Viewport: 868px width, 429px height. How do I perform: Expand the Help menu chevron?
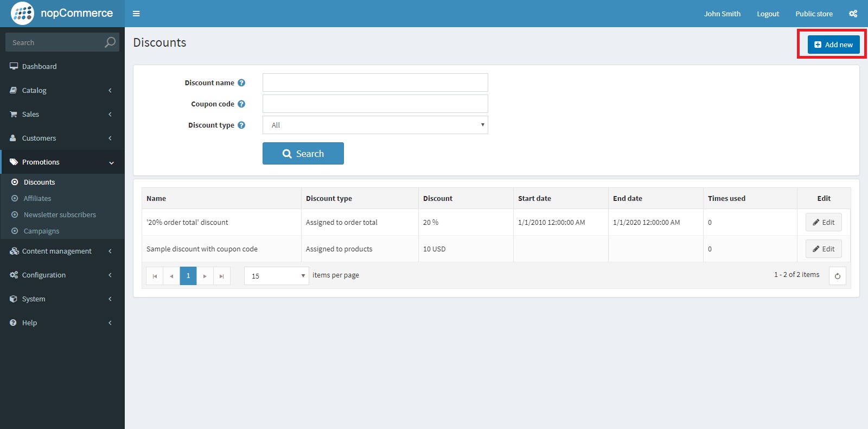110,323
